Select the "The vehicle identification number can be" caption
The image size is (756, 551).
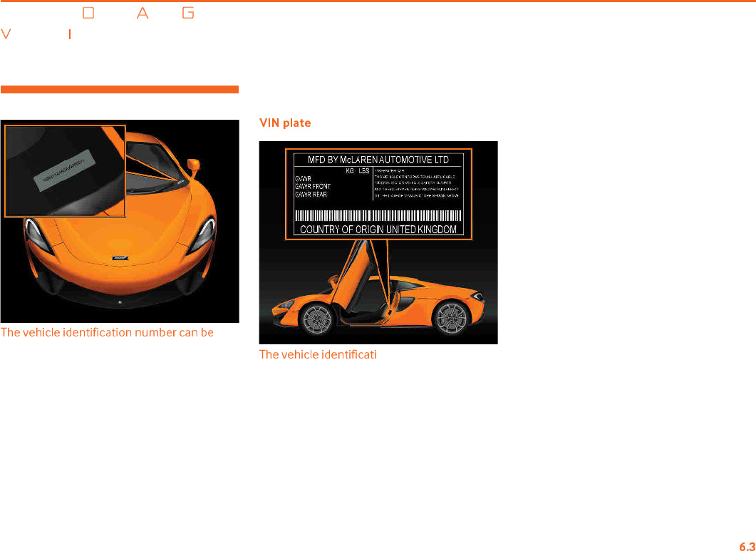point(107,332)
